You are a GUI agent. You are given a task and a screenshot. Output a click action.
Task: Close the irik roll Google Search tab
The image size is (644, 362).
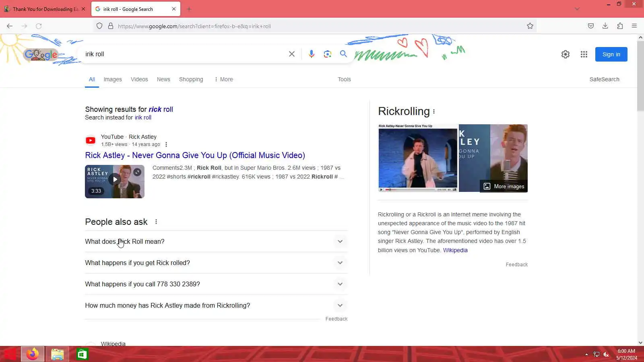click(x=174, y=9)
